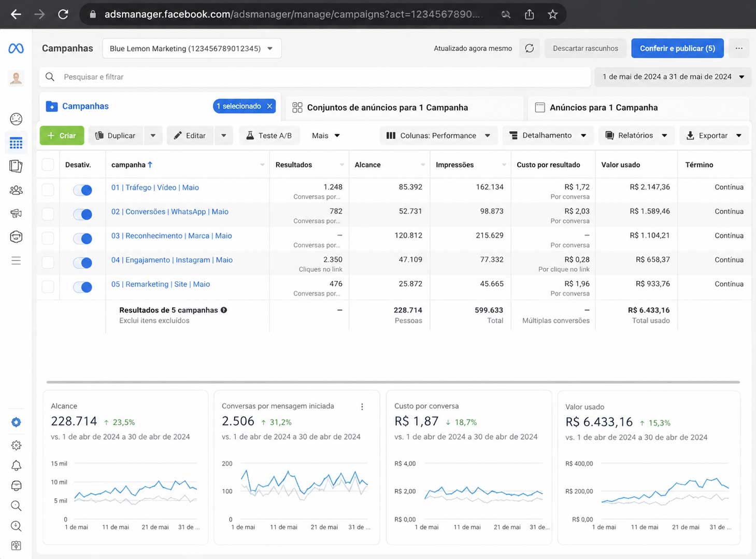Open the 04 | Engajamento | Instagram | Maio link

[x=172, y=260]
